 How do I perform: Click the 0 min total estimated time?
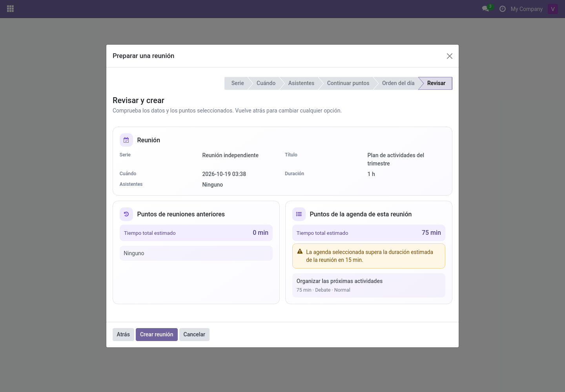261,233
